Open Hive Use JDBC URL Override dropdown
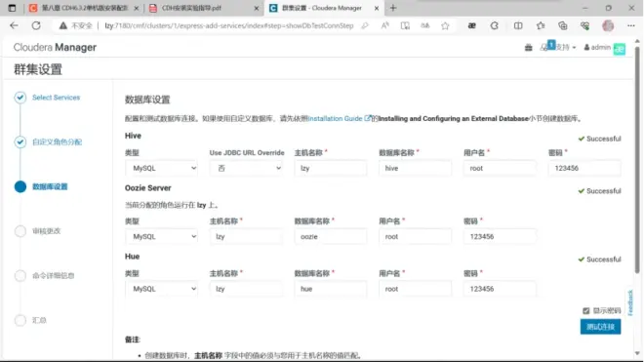The image size is (644, 362). [x=246, y=168]
